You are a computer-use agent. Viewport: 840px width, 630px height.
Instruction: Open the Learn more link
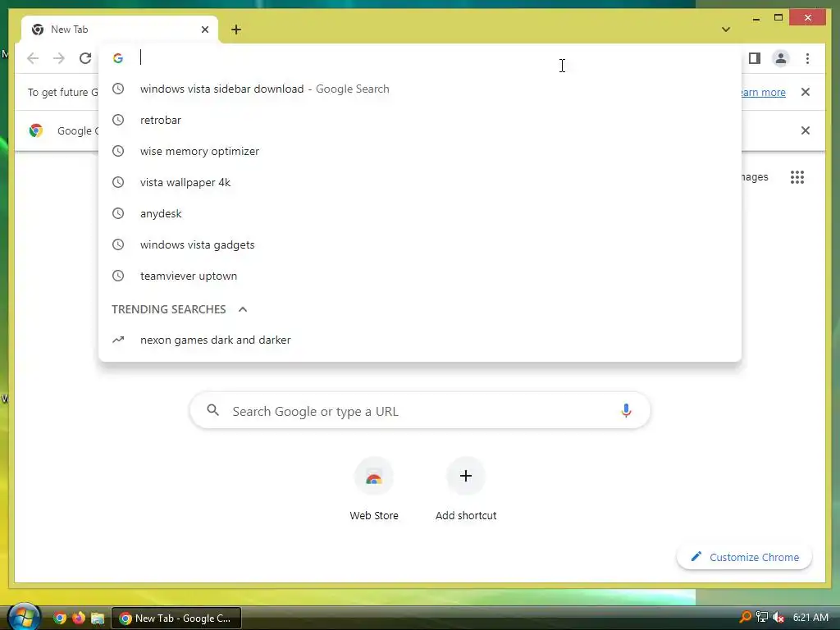(x=764, y=92)
